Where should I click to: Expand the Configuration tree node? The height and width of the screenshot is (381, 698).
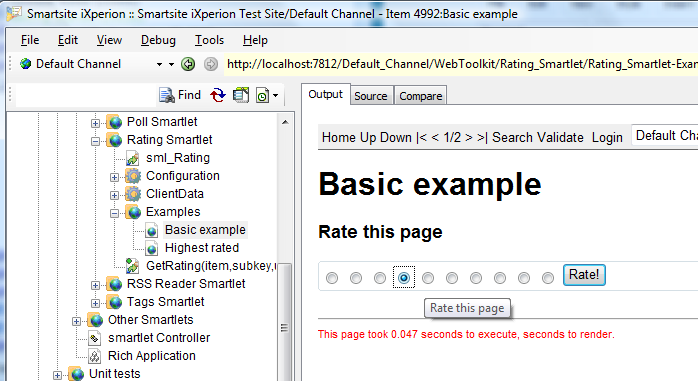(x=114, y=177)
